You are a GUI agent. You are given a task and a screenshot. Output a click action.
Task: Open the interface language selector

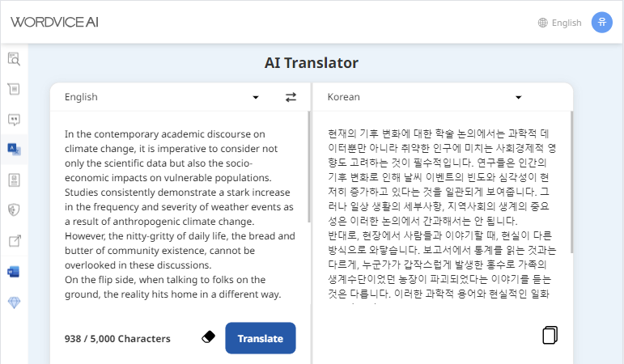(559, 23)
